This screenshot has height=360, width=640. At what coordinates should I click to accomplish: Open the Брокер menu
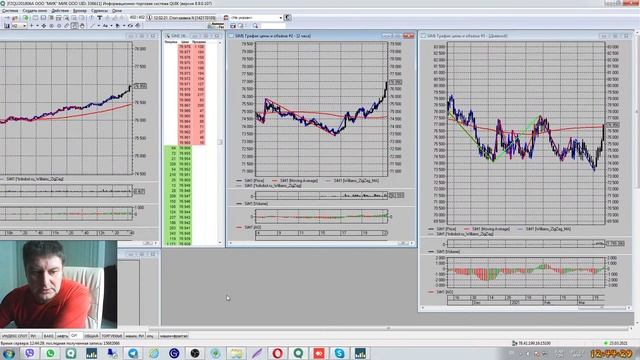point(80,11)
